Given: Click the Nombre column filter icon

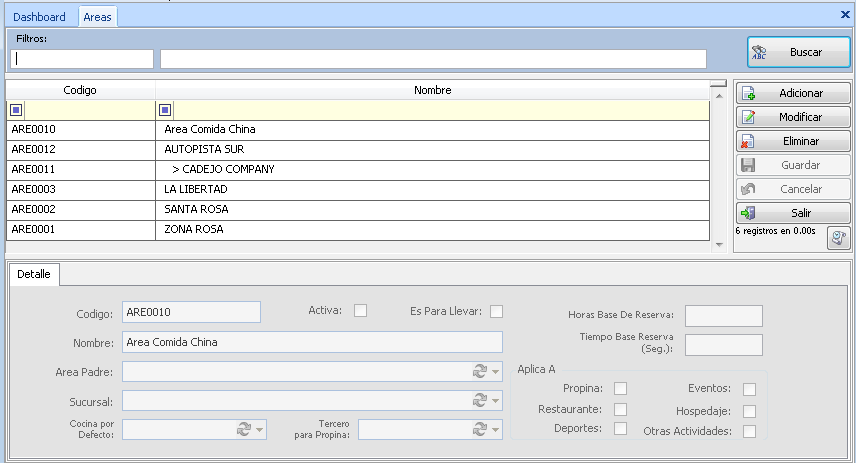Looking at the screenshot, I should [x=165, y=110].
